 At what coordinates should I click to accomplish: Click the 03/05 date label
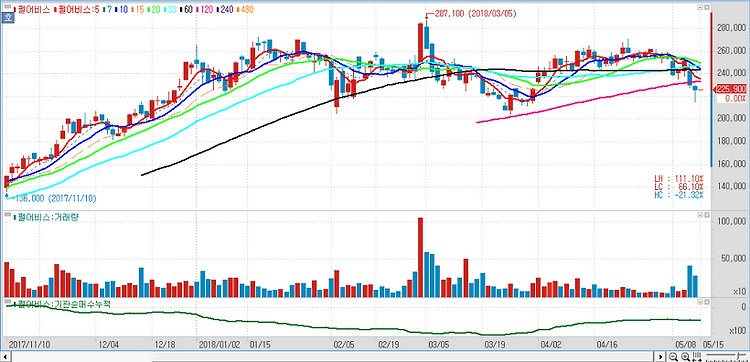point(439,344)
